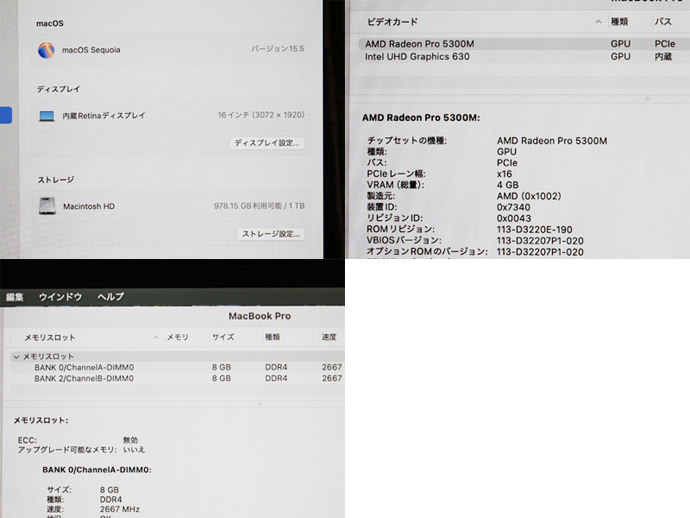The height and width of the screenshot is (518, 690).
Task: Click 8 GB in the BANK 0 row
Action: point(221,367)
